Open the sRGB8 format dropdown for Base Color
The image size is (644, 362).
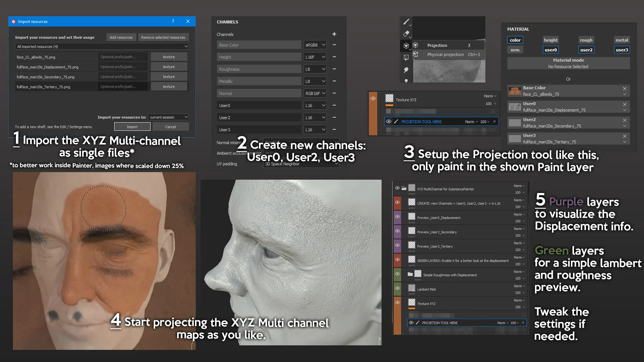(x=315, y=45)
